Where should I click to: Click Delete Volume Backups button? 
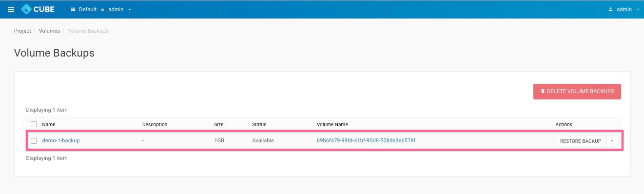click(x=577, y=91)
